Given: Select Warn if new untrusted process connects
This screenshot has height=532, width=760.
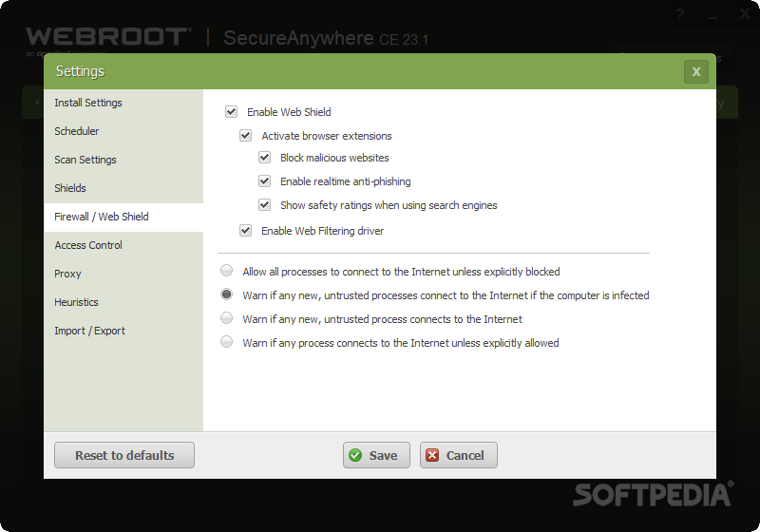Looking at the screenshot, I should (226, 318).
